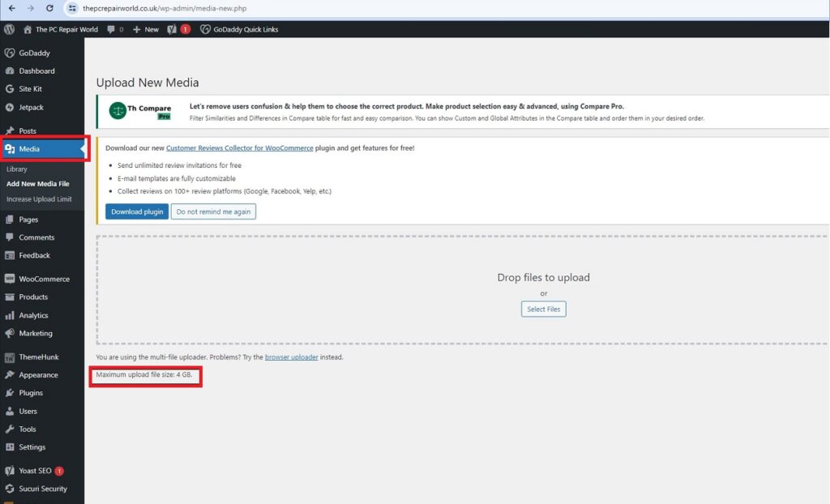830x504 pixels.
Task: Open the Media Library submenu item
Action: click(x=17, y=169)
